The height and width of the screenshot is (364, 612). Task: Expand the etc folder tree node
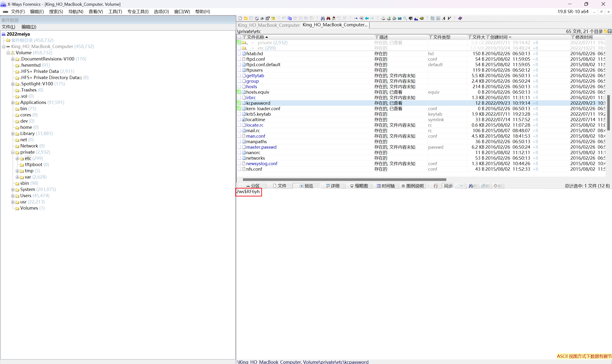(17, 158)
